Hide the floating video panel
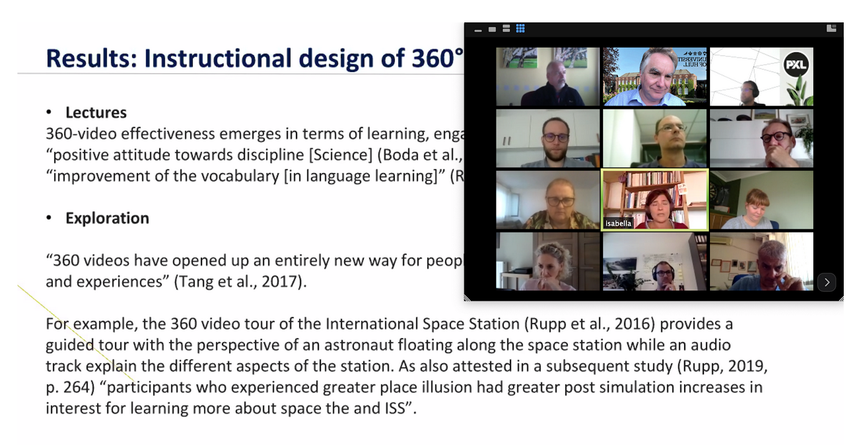This screenshot has width=868, height=445. [478, 29]
